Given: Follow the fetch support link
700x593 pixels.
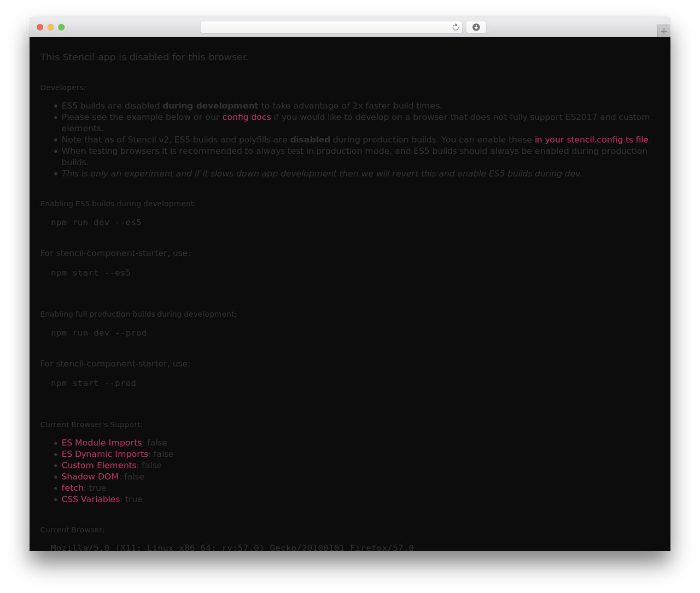Looking at the screenshot, I should click(x=73, y=488).
